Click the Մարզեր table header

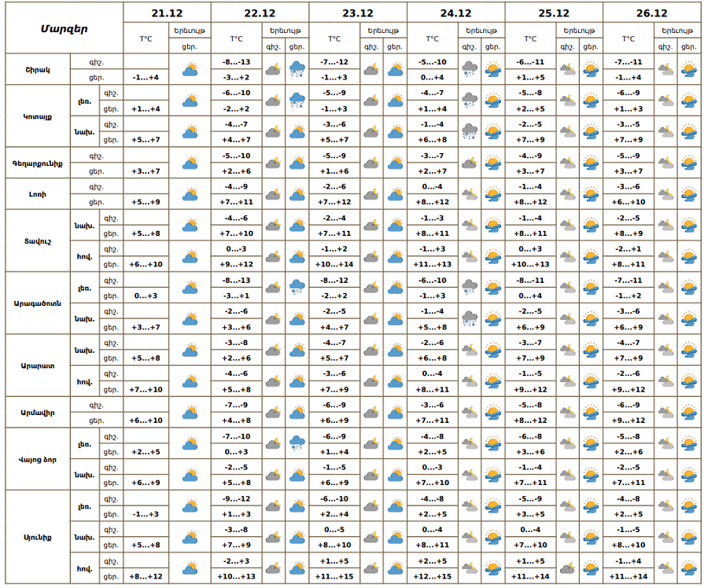65,29
